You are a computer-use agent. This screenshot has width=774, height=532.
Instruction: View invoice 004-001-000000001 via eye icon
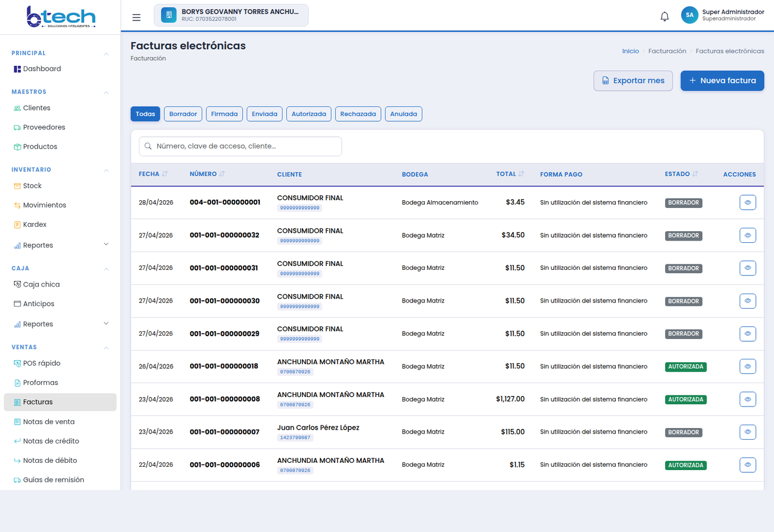(x=747, y=202)
